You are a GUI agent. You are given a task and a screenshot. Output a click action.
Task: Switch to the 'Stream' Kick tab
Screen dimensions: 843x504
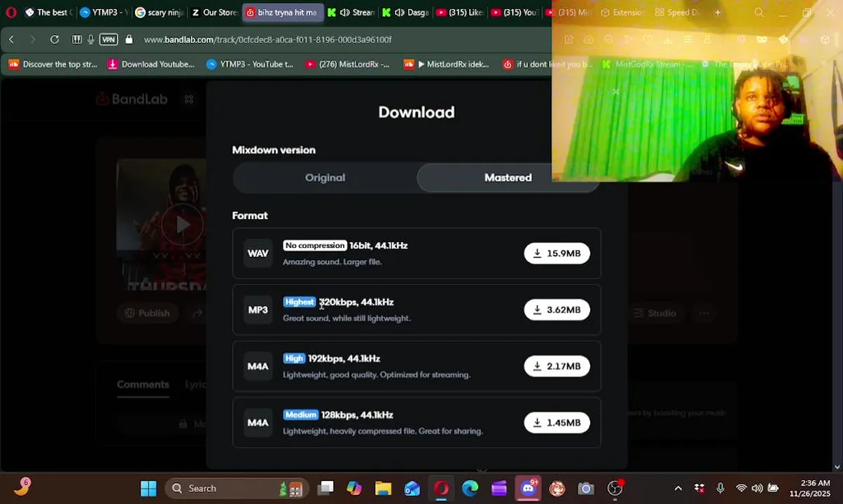click(x=351, y=13)
